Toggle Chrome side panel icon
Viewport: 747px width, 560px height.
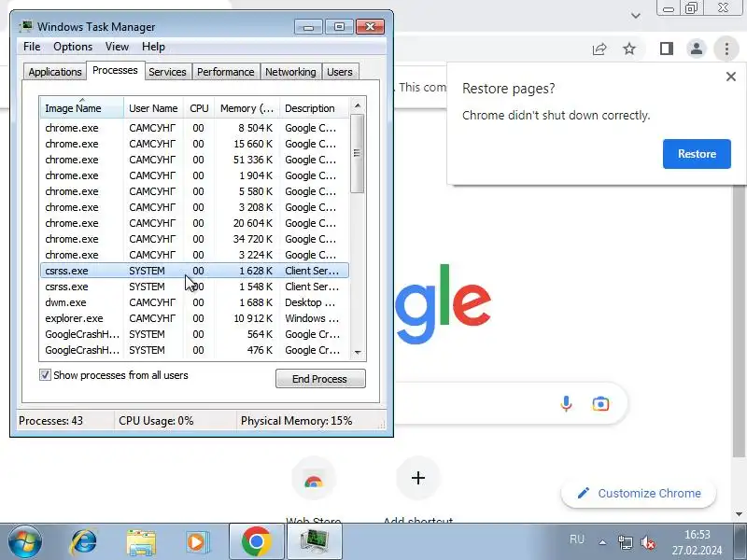pyautogui.click(x=667, y=49)
